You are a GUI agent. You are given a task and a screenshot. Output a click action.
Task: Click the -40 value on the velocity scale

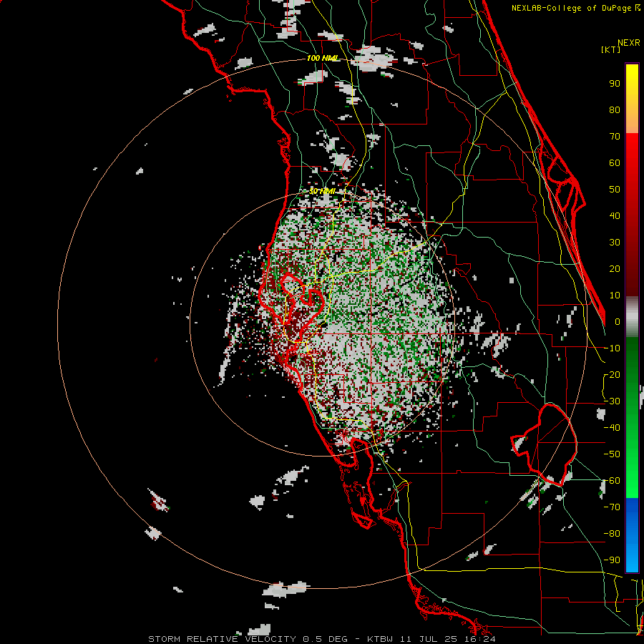(612, 428)
